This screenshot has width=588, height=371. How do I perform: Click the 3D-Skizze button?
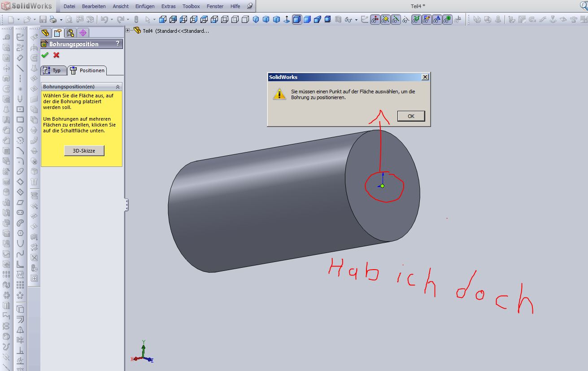click(x=84, y=151)
